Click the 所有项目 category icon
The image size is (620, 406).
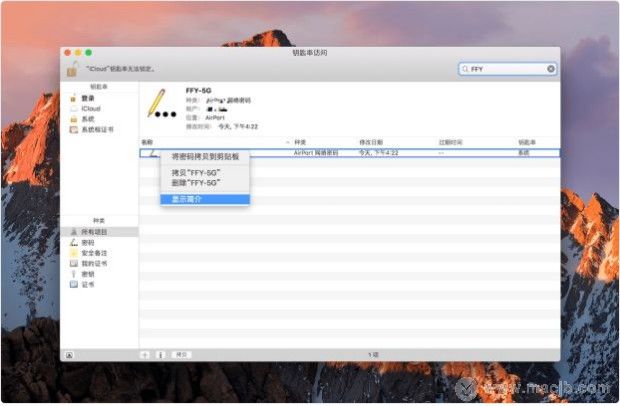point(74,232)
